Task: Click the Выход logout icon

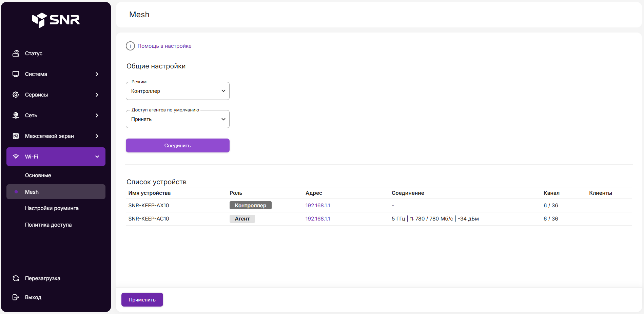Action: coord(16,297)
